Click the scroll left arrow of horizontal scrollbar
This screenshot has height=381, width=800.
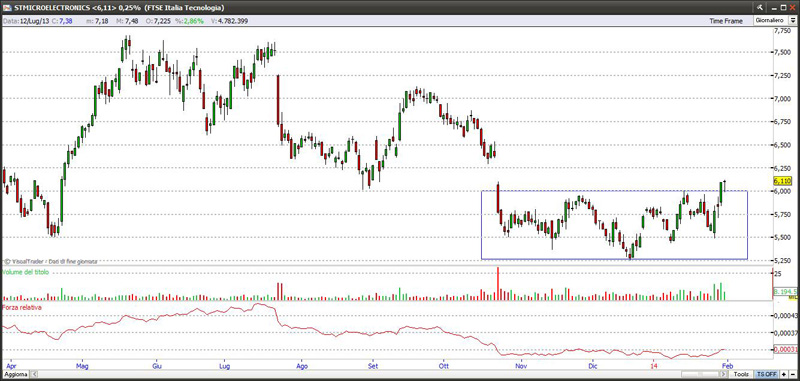click(35, 374)
